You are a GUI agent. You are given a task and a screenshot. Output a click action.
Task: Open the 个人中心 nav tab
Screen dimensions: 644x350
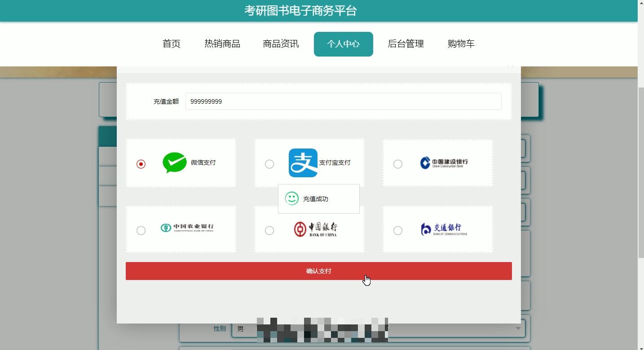tap(344, 44)
